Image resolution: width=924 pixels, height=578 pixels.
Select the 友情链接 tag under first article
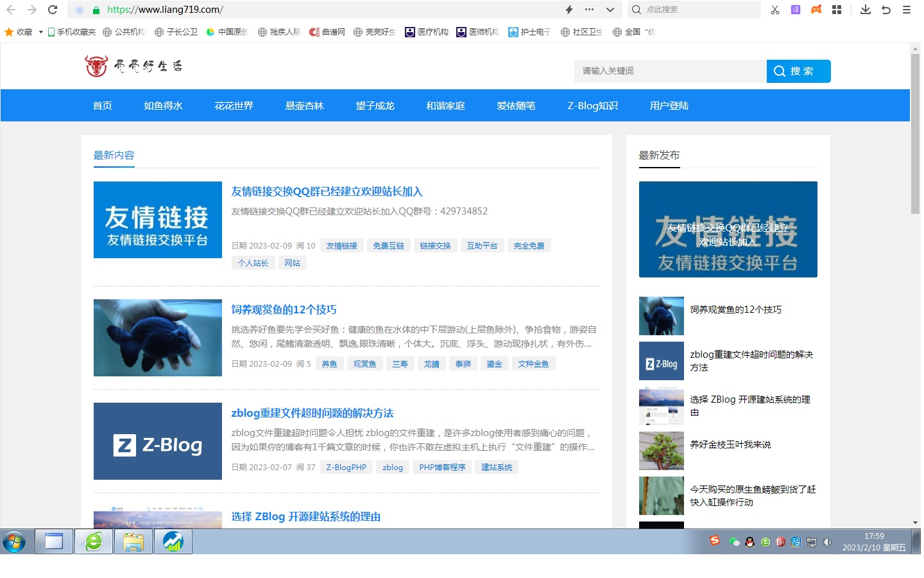point(342,246)
